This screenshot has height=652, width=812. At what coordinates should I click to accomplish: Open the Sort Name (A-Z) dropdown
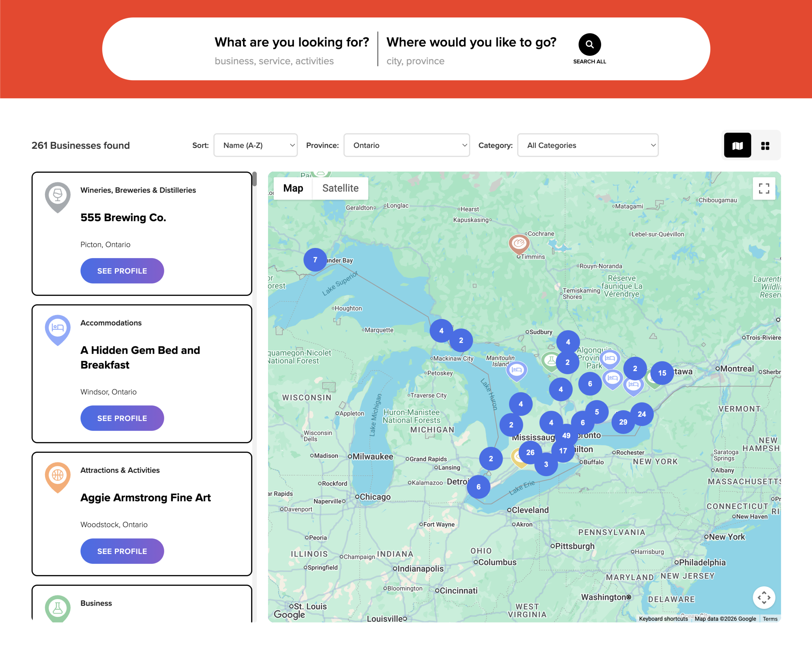(255, 145)
